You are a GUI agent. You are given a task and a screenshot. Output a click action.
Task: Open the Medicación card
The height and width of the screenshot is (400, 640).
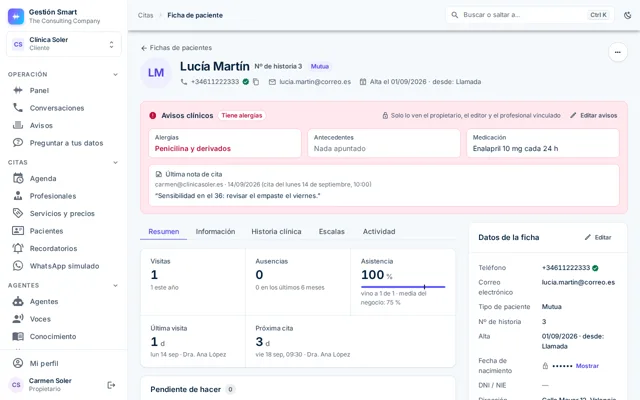click(543, 143)
